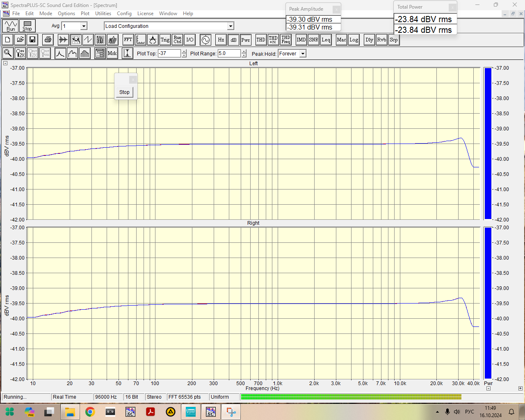Open Google Chrome from the taskbar
The image size is (525, 420).
coord(90,412)
